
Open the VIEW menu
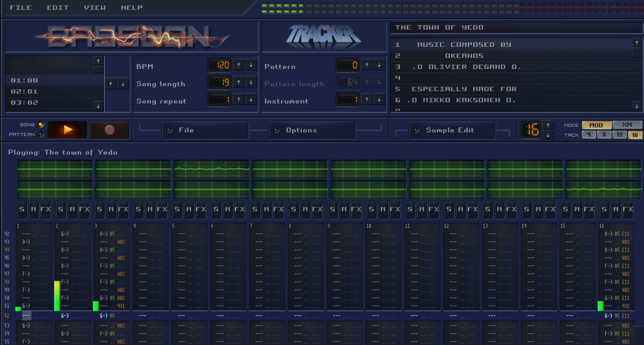[x=95, y=7]
